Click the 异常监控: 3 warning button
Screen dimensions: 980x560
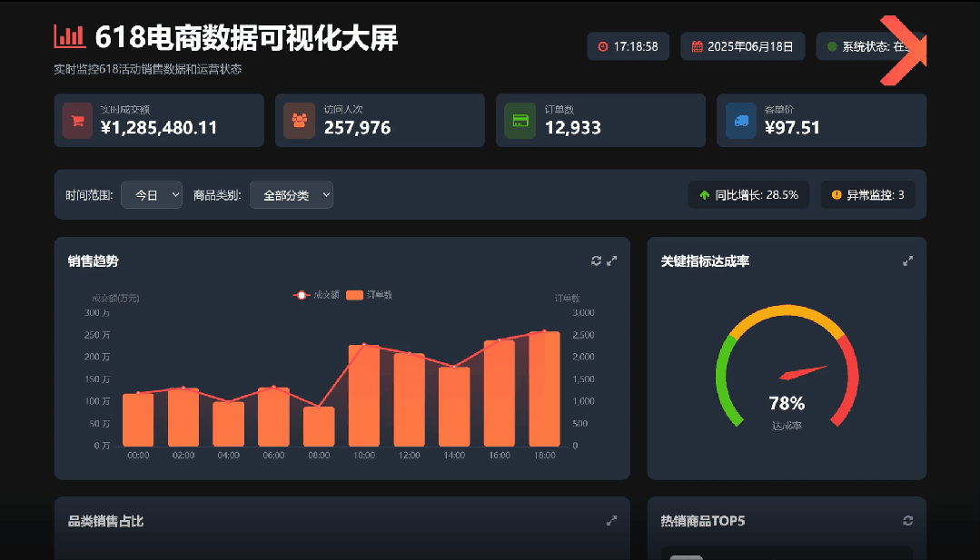867,194
